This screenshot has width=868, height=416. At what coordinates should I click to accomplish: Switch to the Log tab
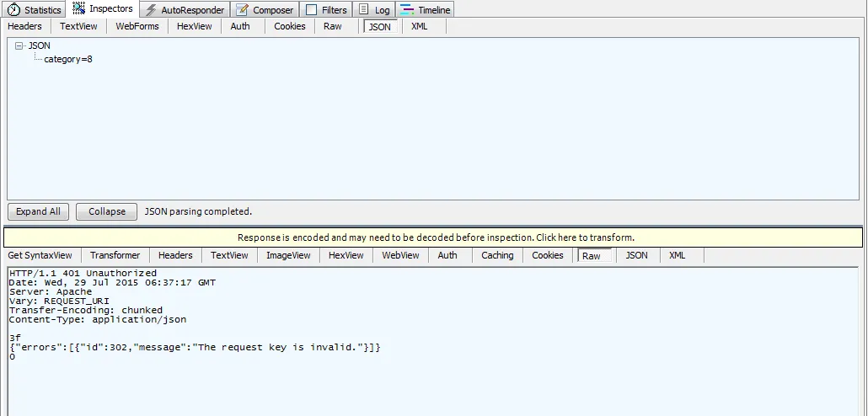click(x=374, y=10)
